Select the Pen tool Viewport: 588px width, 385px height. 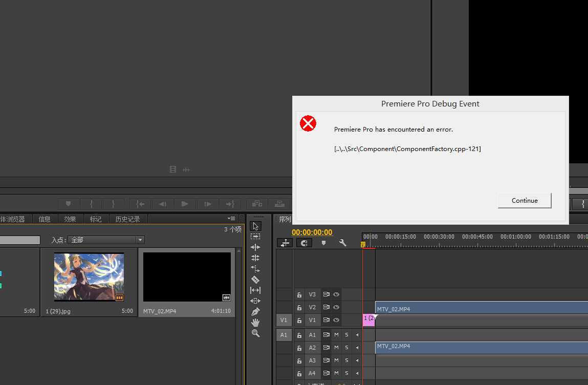point(255,311)
